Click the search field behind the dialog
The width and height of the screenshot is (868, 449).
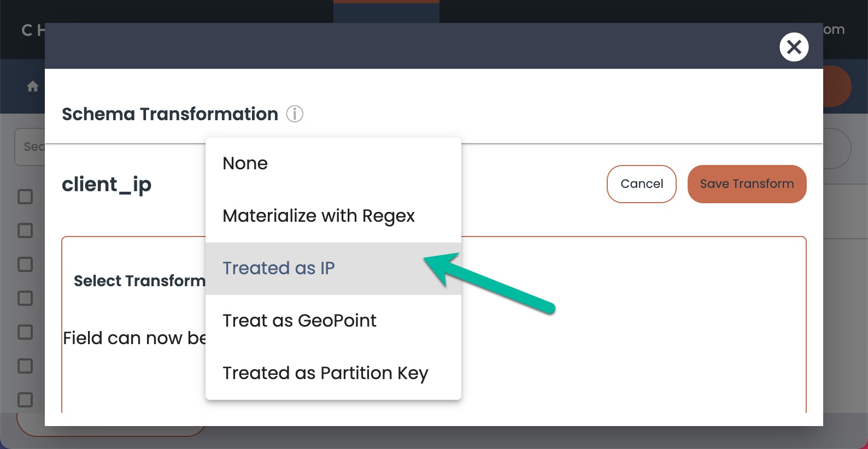click(30, 147)
